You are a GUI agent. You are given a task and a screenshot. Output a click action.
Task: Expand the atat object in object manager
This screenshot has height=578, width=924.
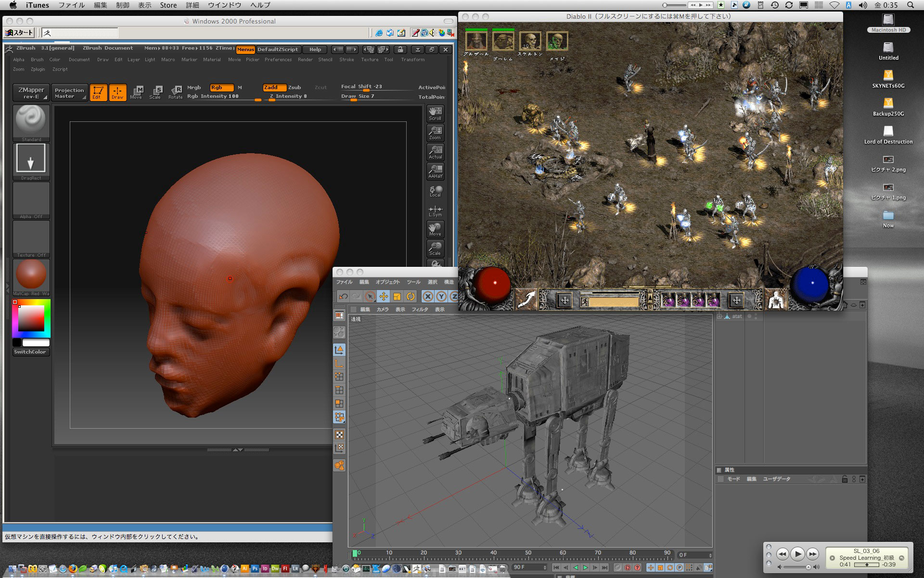pos(719,316)
